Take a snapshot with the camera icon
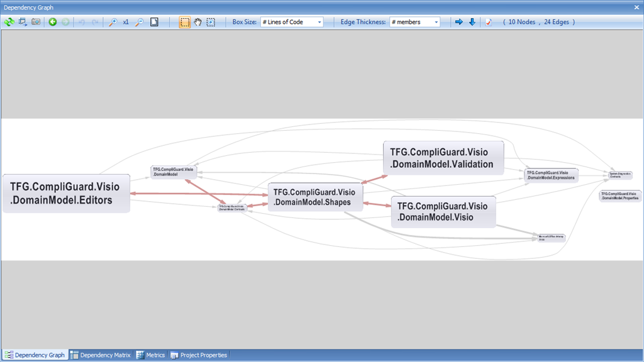 click(x=36, y=22)
